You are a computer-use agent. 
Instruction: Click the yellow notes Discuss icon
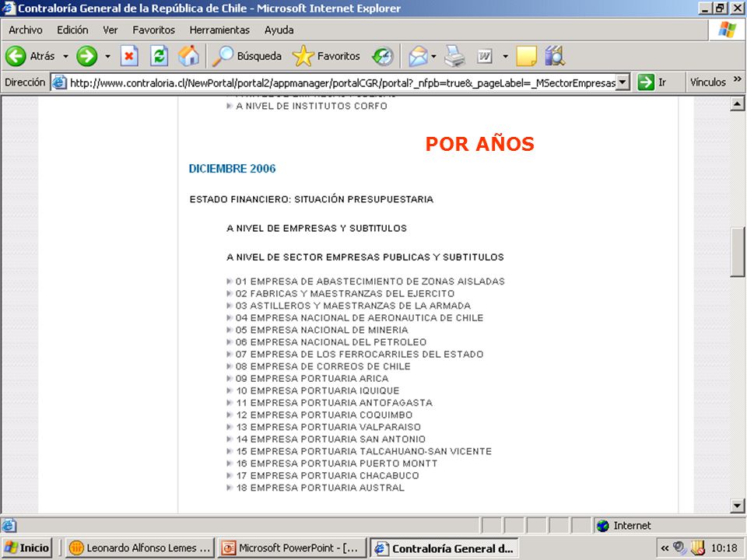click(x=527, y=56)
